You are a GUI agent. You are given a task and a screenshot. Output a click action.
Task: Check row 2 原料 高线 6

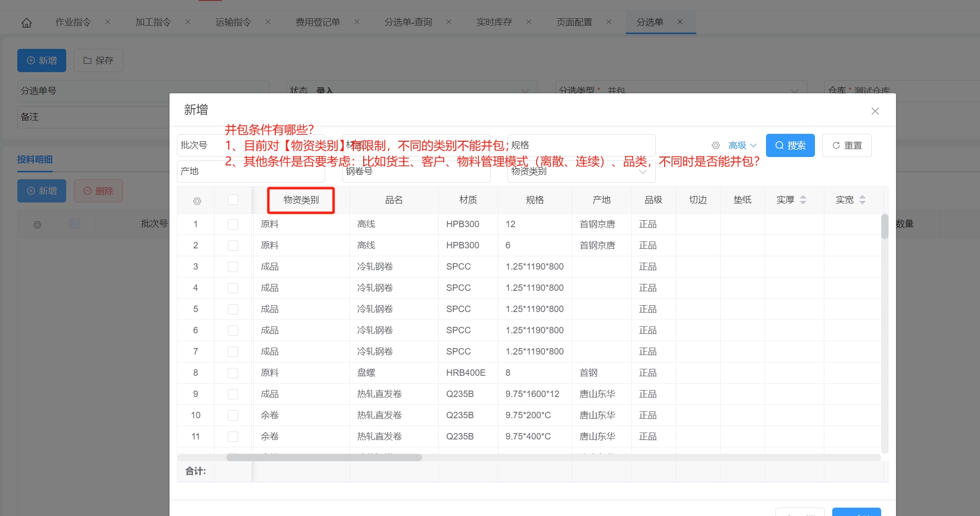click(233, 245)
